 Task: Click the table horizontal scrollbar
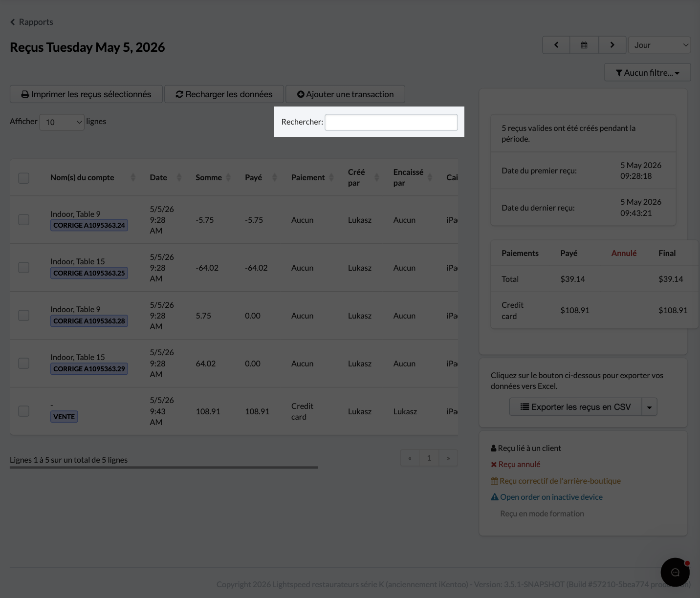(164, 468)
